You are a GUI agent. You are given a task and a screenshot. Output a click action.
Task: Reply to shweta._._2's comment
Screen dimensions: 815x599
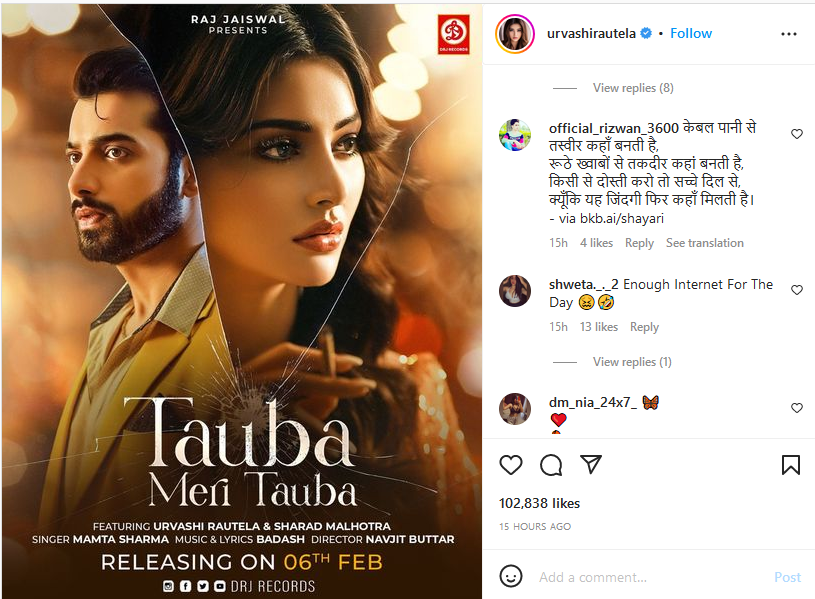(x=645, y=327)
